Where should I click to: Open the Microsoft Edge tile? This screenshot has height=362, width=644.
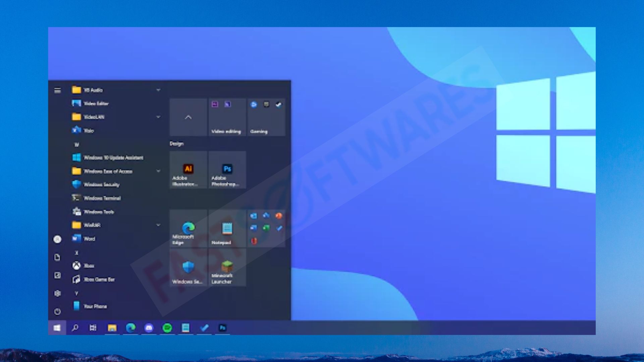tap(188, 229)
